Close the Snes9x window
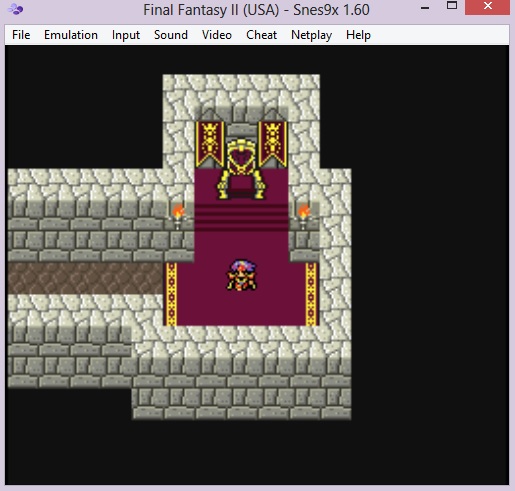 pyautogui.click(x=487, y=7)
